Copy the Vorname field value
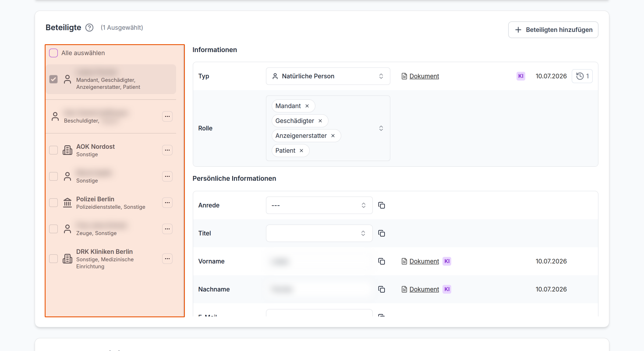This screenshot has width=644, height=351. coord(382,261)
